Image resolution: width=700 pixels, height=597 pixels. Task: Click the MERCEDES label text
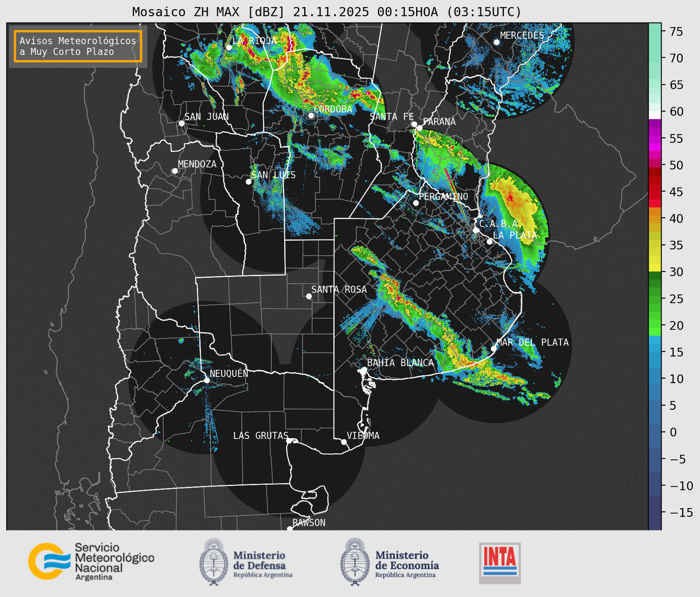click(522, 36)
